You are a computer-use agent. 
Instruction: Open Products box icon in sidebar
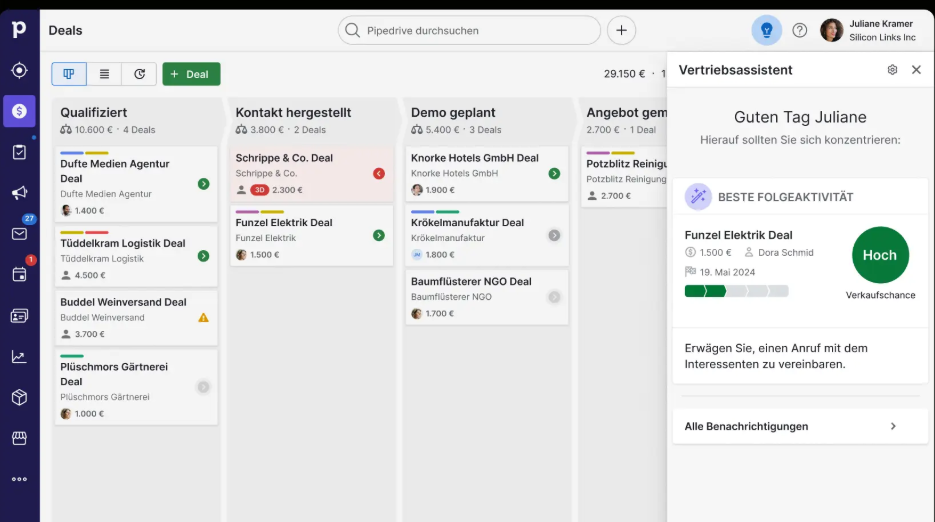(x=19, y=397)
